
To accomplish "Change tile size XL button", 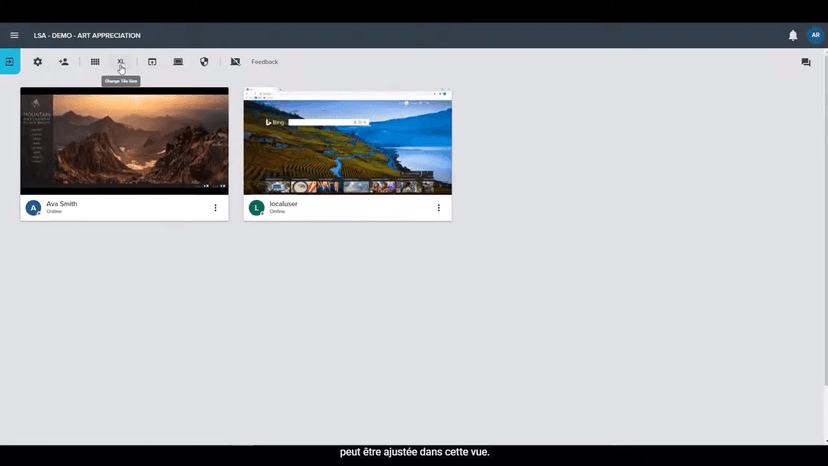I will (x=121, y=62).
